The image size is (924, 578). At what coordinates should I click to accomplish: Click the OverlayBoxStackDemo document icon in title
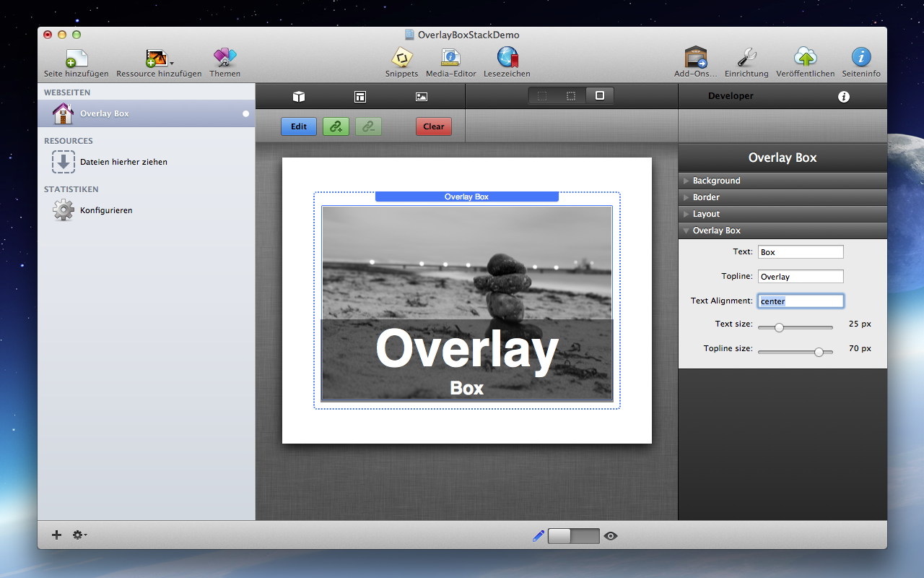(409, 35)
